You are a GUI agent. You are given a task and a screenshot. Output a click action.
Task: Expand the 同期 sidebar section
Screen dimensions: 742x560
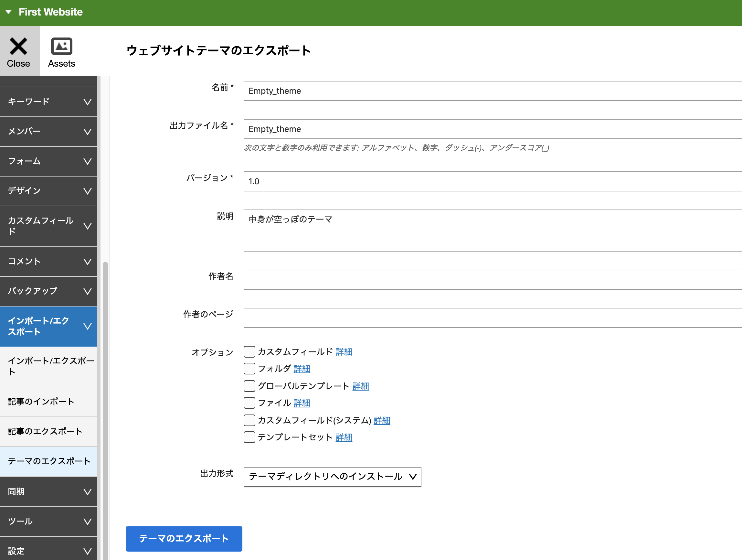pos(48,491)
